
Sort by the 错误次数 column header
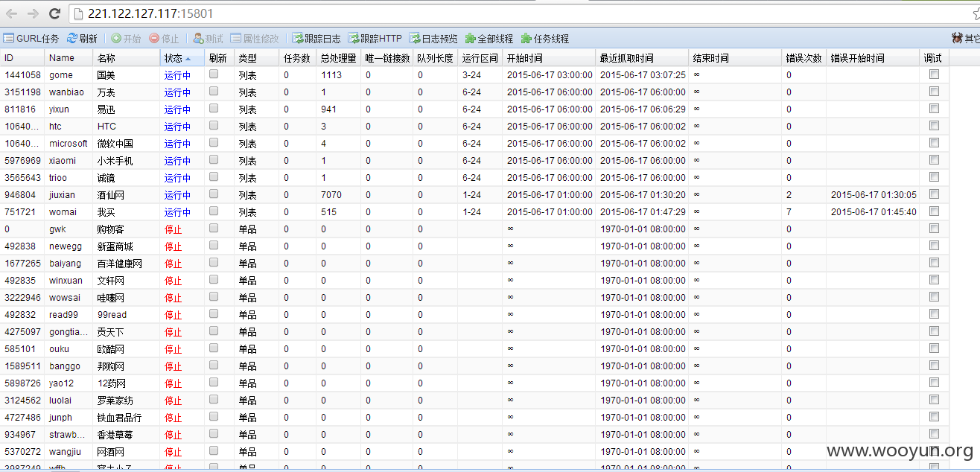click(804, 58)
